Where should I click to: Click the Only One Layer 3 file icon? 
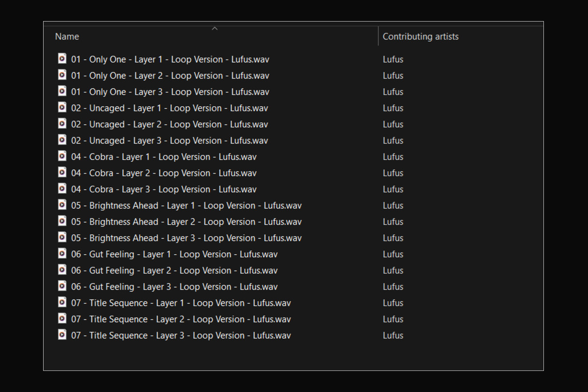(62, 91)
